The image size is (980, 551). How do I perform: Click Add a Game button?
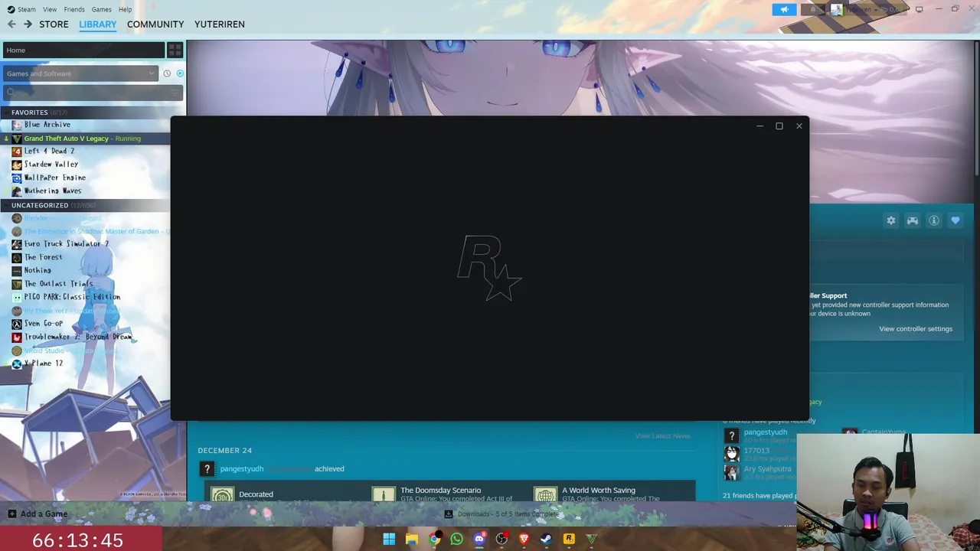point(38,514)
